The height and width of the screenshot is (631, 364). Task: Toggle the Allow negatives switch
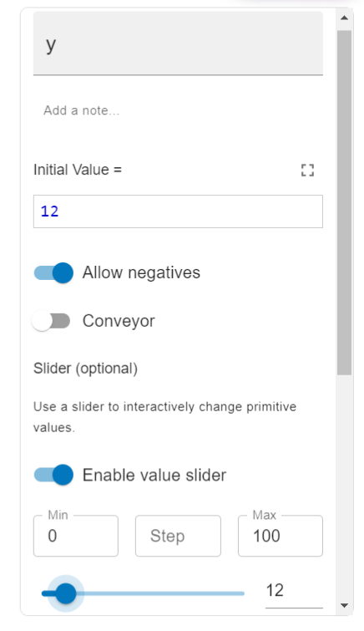point(53,272)
